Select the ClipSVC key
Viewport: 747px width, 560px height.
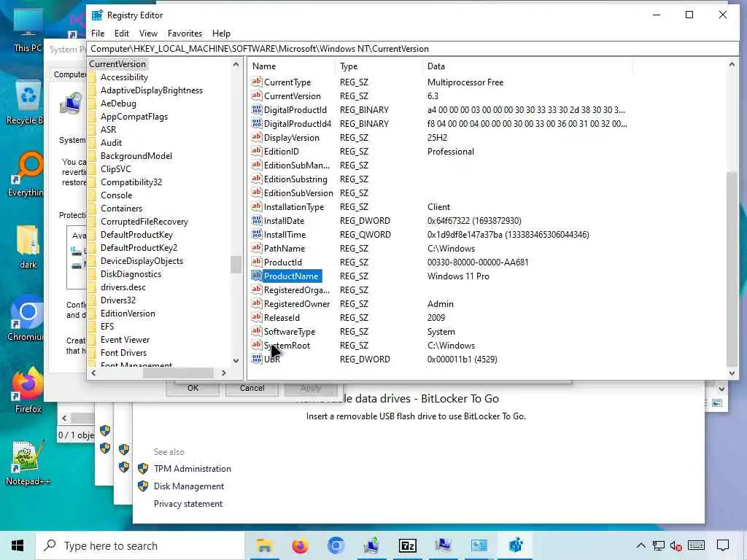116,169
